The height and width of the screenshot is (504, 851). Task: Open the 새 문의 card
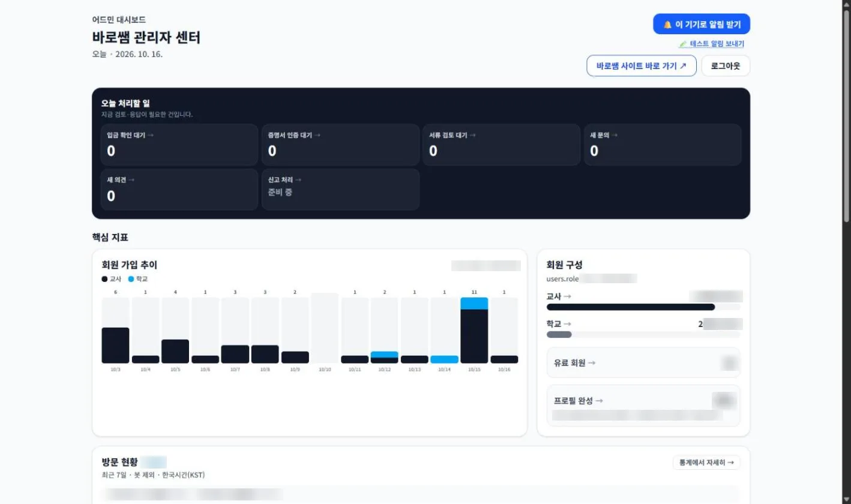coord(663,145)
